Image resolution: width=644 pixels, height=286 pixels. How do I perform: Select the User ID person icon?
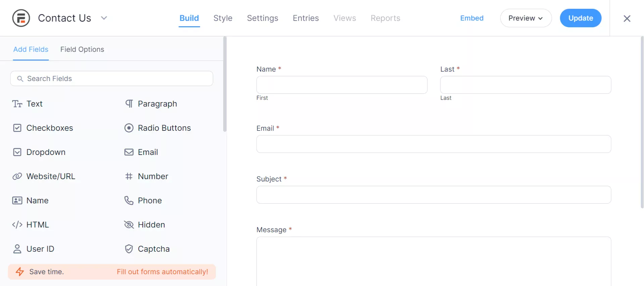(17, 249)
